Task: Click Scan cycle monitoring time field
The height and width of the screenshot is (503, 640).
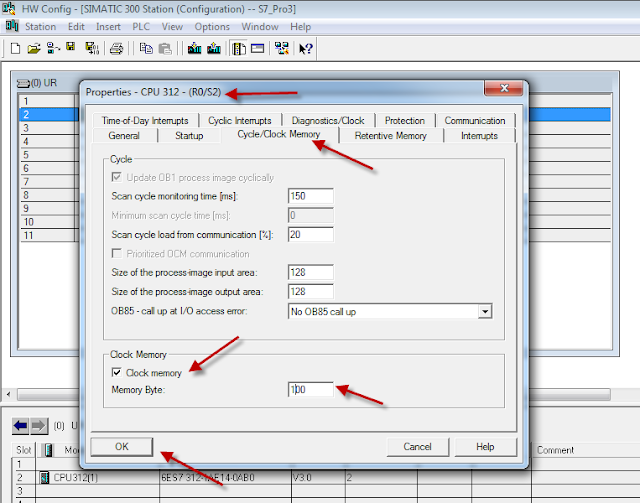Action: 311,196
